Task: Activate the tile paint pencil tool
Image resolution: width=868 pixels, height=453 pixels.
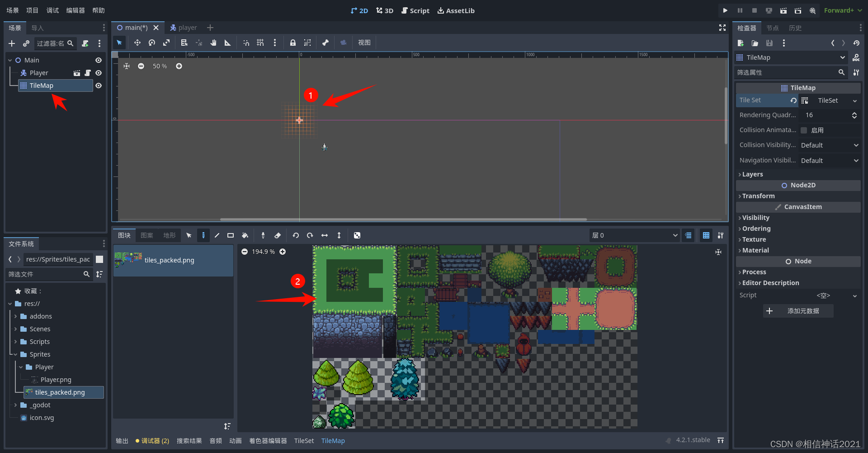Action: (203, 235)
